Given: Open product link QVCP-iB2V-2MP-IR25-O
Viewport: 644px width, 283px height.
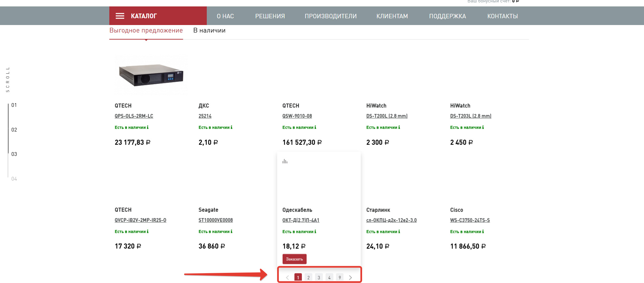Looking at the screenshot, I should (140, 220).
